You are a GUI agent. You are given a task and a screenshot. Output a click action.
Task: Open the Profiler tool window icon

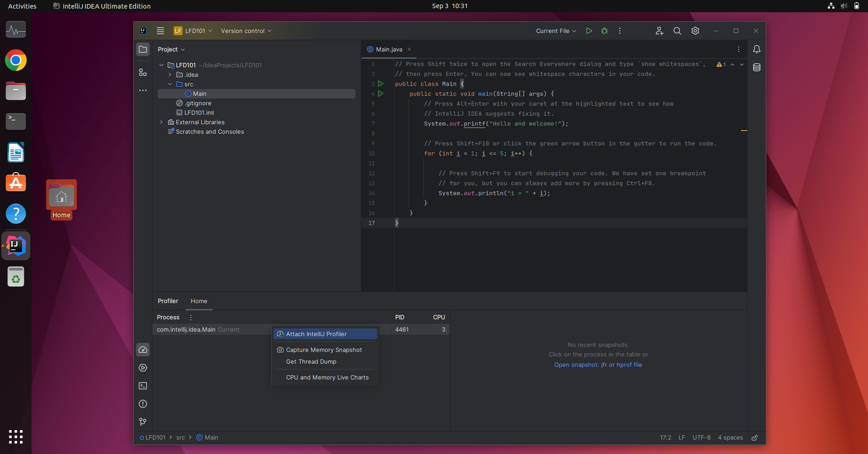143,350
